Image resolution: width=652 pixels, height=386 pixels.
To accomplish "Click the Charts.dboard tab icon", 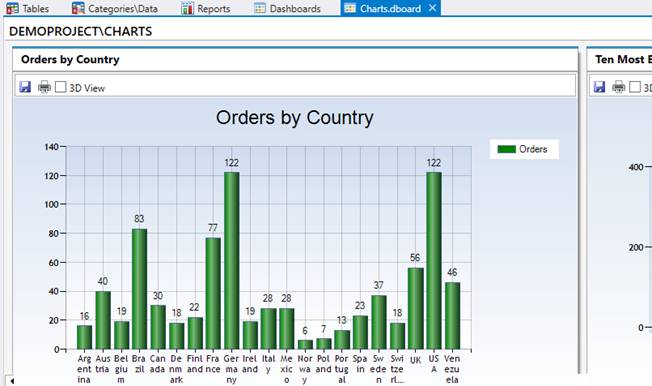I will tap(350, 8).
